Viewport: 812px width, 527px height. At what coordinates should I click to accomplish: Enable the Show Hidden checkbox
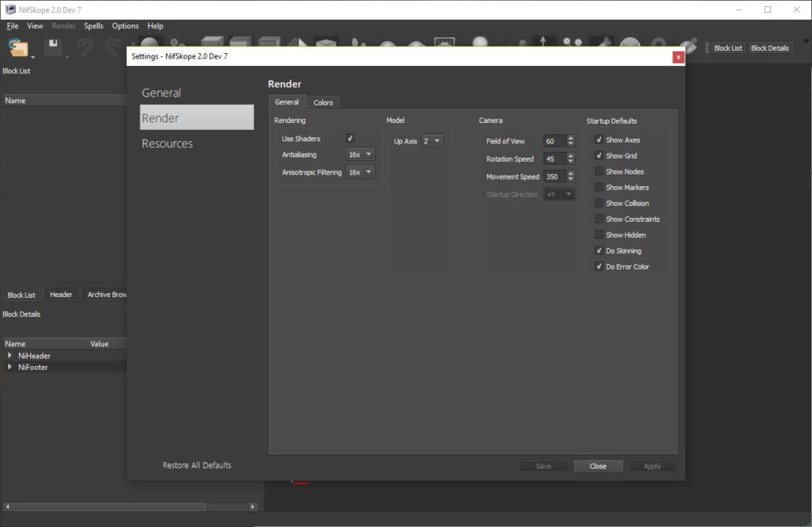(x=599, y=235)
